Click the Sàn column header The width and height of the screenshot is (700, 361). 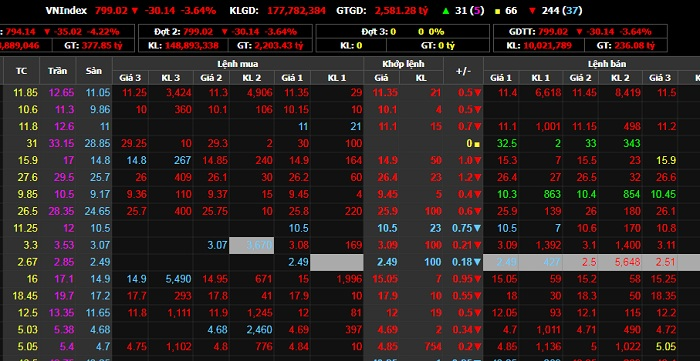pyautogui.click(x=93, y=71)
